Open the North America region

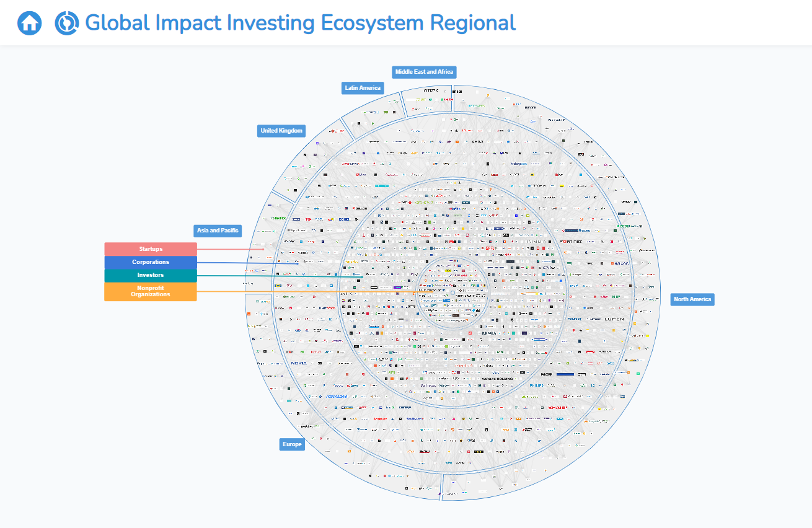click(x=692, y=299)
